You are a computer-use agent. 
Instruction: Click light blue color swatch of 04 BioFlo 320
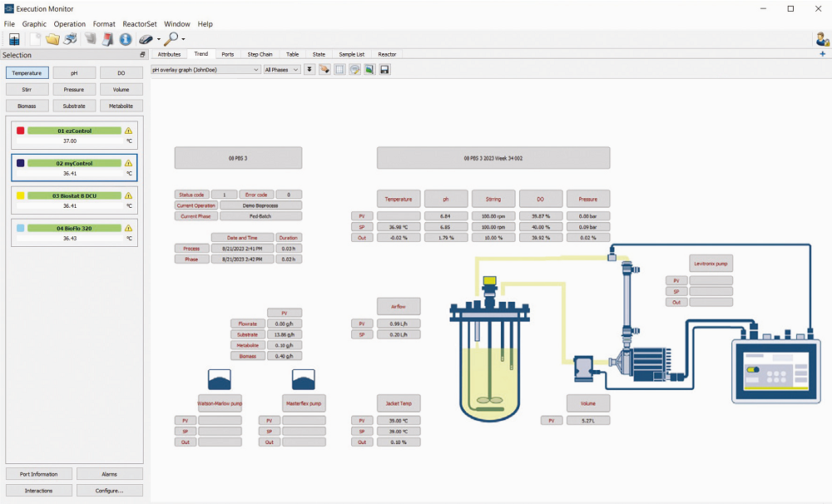click(20, 228)
